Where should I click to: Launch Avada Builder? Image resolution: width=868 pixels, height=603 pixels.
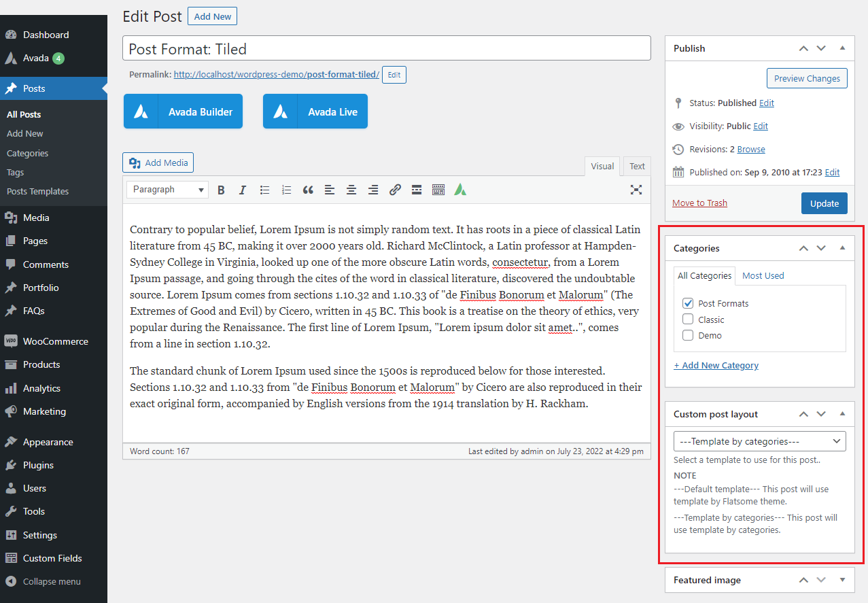[x=183, y=111]
